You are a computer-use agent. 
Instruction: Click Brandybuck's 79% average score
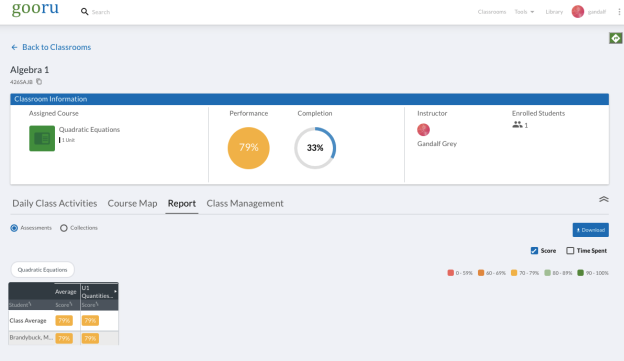pyautogui.click(x=64, y=338)
